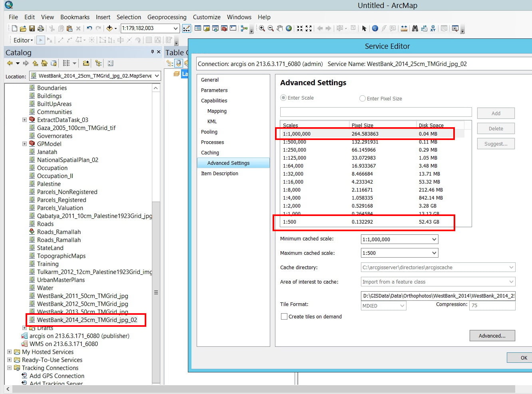
Task: Switch to the Capabilities page in Service Editor
Action: pos(214,100)
